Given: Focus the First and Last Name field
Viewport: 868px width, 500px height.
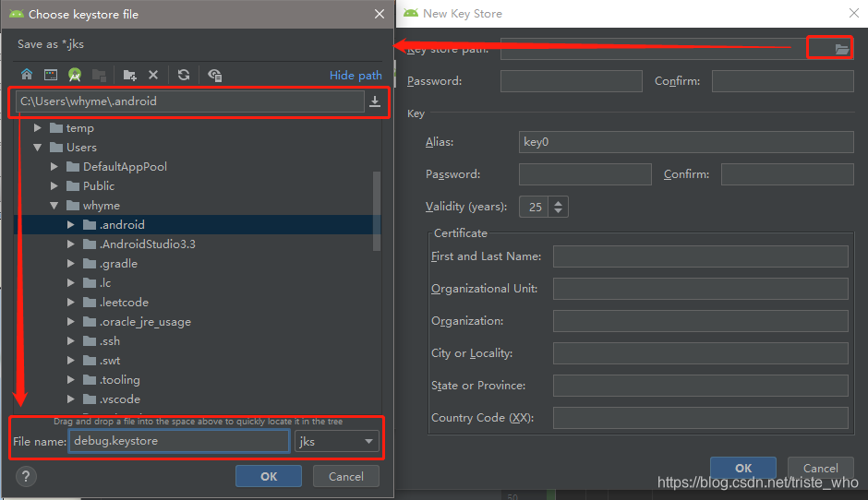Looking at the screenshot, I should click(700, 256).
